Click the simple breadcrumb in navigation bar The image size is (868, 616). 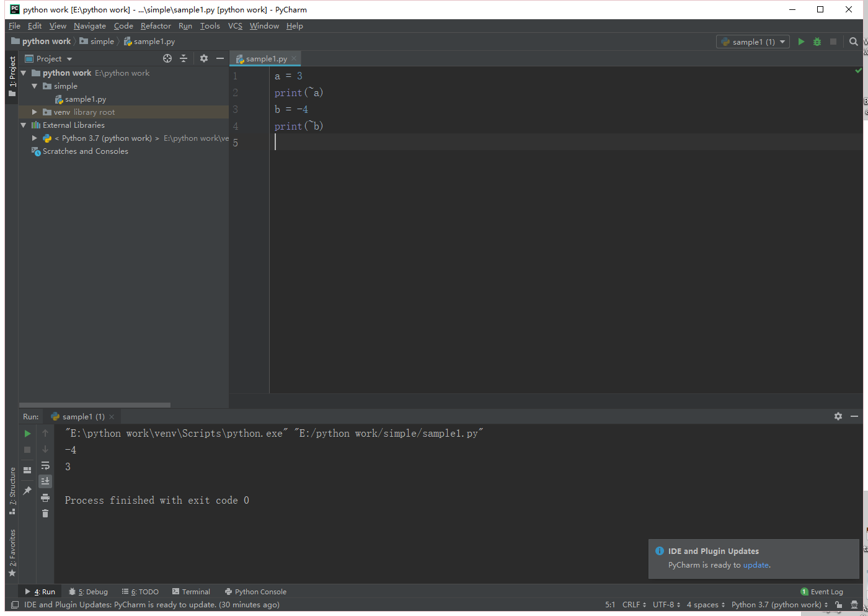97,42
